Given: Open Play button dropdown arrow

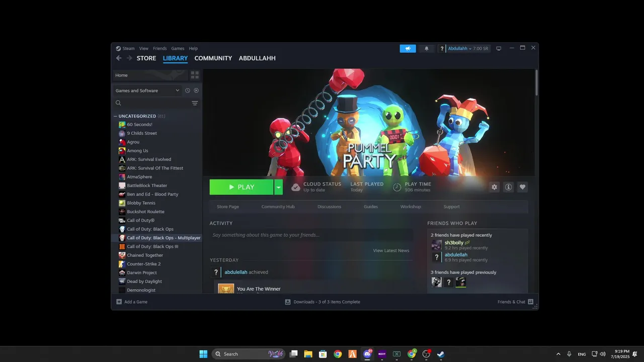Looking at the screenshot, I should pos(278,187).
